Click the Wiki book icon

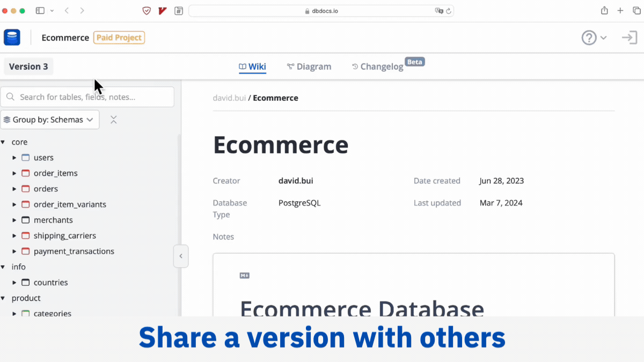(243, 67)
